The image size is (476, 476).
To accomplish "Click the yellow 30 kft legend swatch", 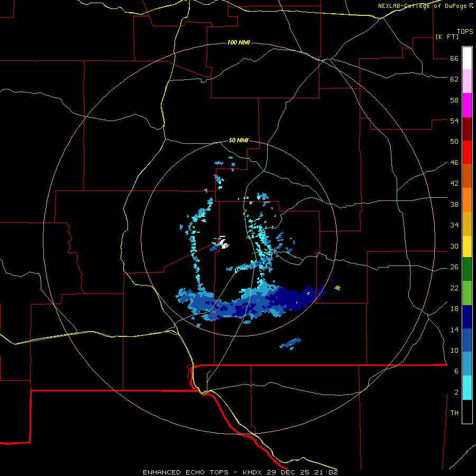I will [x=467, y=246].
